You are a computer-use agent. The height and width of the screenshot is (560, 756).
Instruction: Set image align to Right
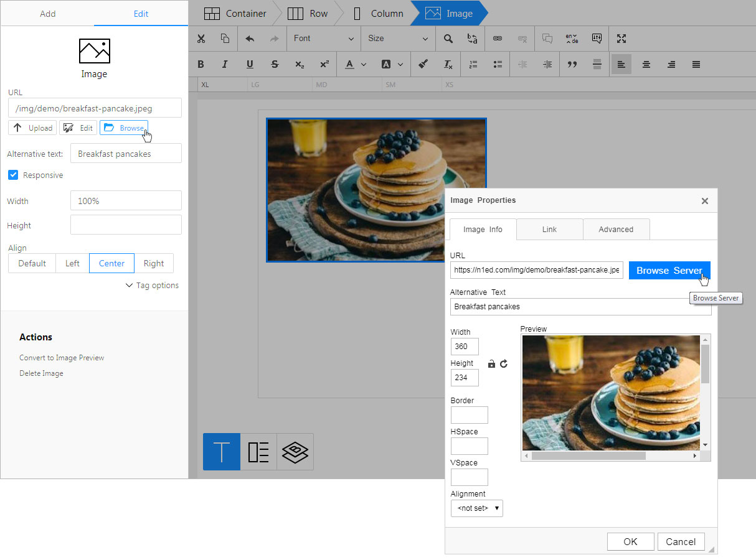tap(154, 263)
